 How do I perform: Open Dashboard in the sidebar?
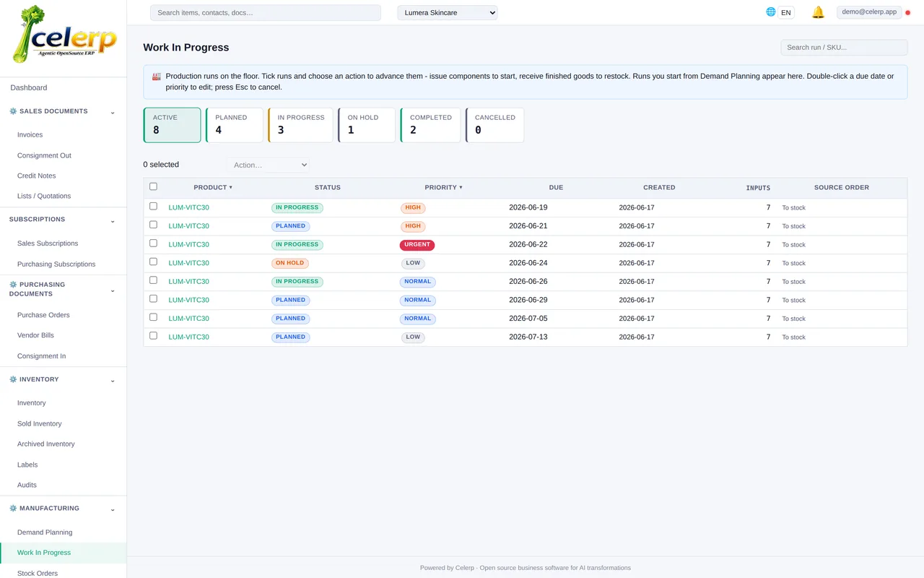coord(29,87)
